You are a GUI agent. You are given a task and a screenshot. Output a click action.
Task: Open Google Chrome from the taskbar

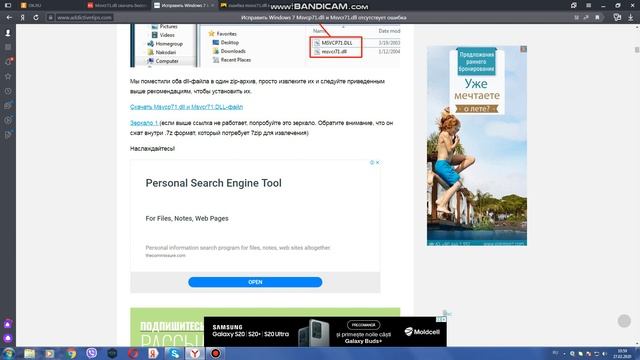(71, 353)
